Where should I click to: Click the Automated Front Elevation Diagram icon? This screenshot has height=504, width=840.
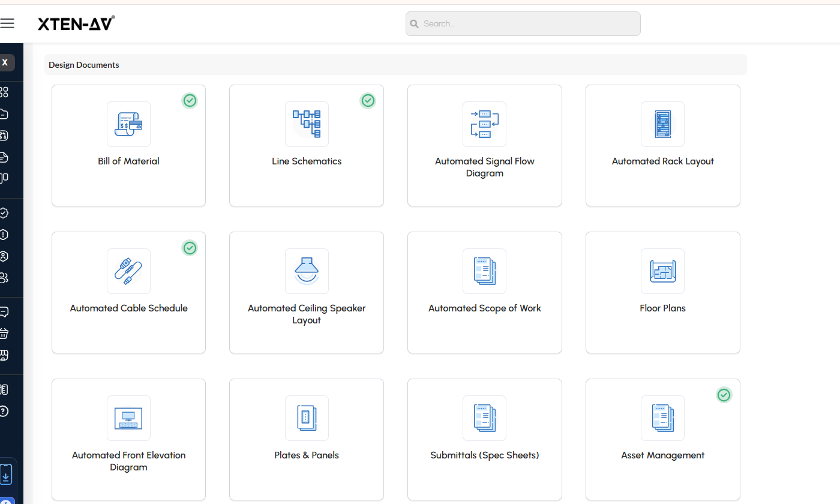[128, 418]
